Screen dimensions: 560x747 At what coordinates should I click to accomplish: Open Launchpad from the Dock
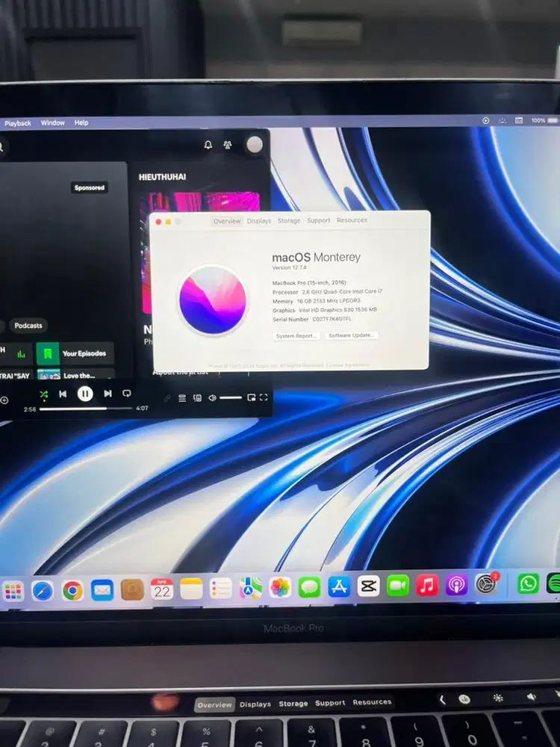13,592
